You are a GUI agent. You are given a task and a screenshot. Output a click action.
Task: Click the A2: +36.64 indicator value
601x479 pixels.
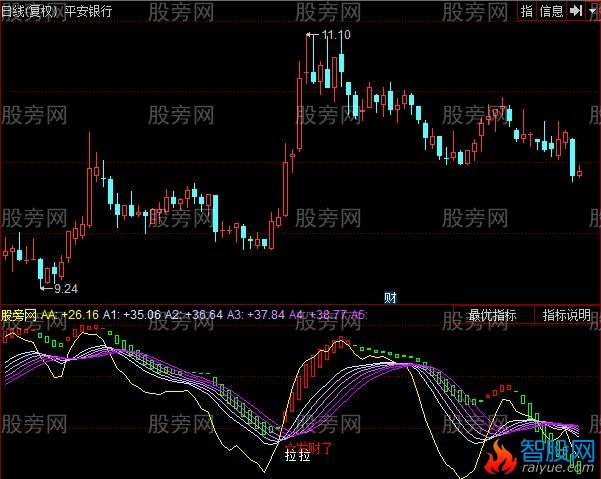pos(194,315)
